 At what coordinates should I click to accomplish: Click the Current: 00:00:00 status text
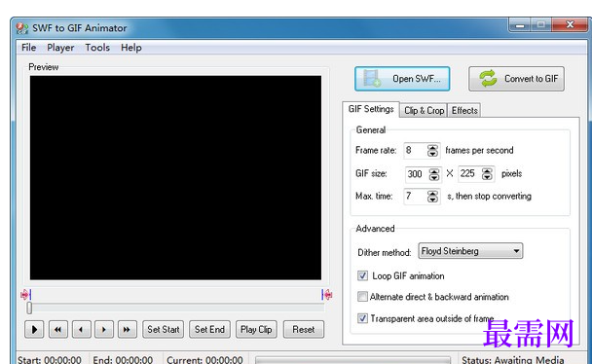tap(205, 360)
